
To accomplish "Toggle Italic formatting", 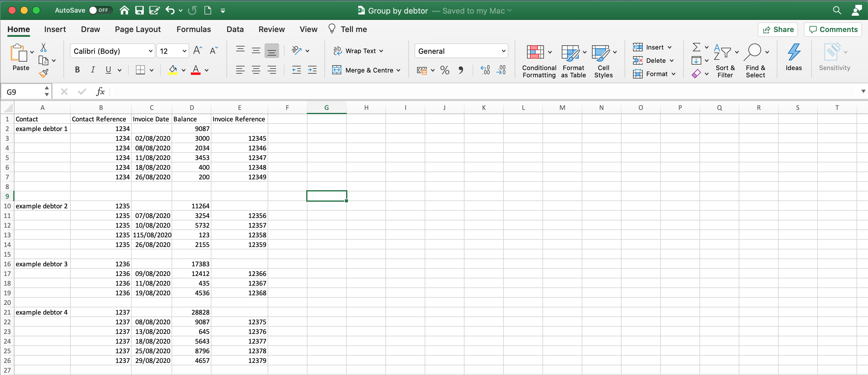I will (x=93, y=70).
